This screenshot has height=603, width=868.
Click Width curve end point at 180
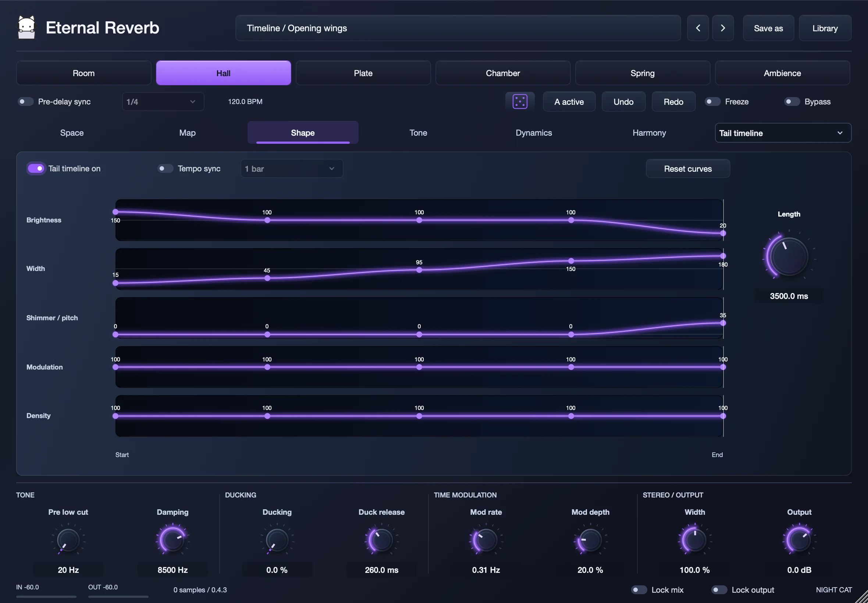[x=723, y=256]
